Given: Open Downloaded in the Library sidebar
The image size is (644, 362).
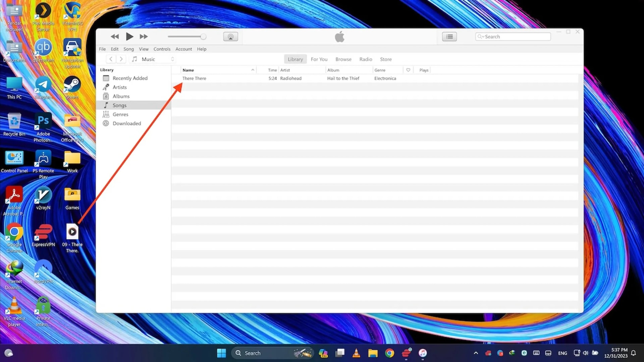Looking at the screenshot, I should point(126,123).
